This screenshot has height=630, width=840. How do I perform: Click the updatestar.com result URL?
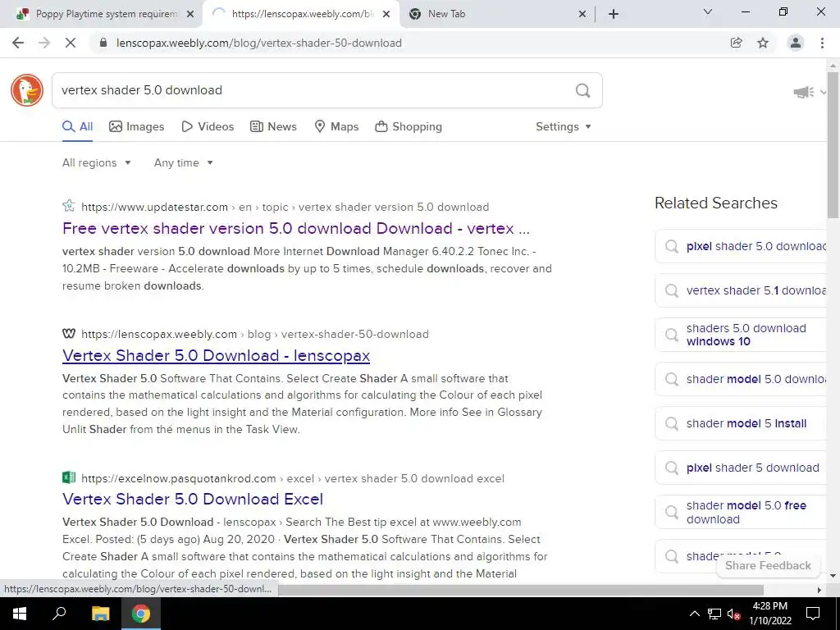pyautogui.click(x=285, y=207)
